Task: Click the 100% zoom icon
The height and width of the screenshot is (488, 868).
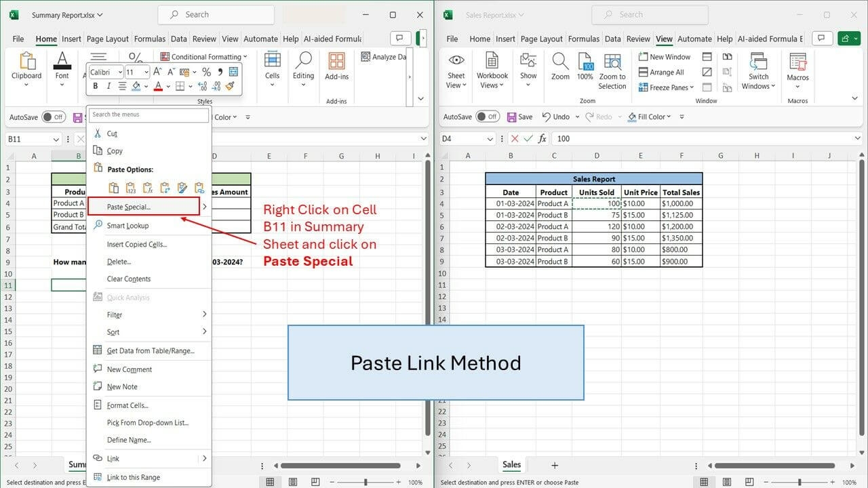Action: (x=585, y=62)
